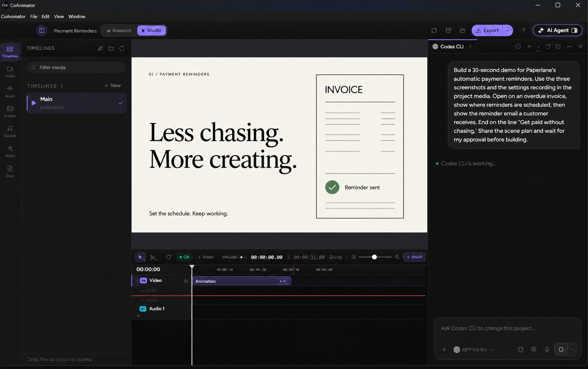
Task: Select the razor scissors cut tool
Action: click(153, 257)
